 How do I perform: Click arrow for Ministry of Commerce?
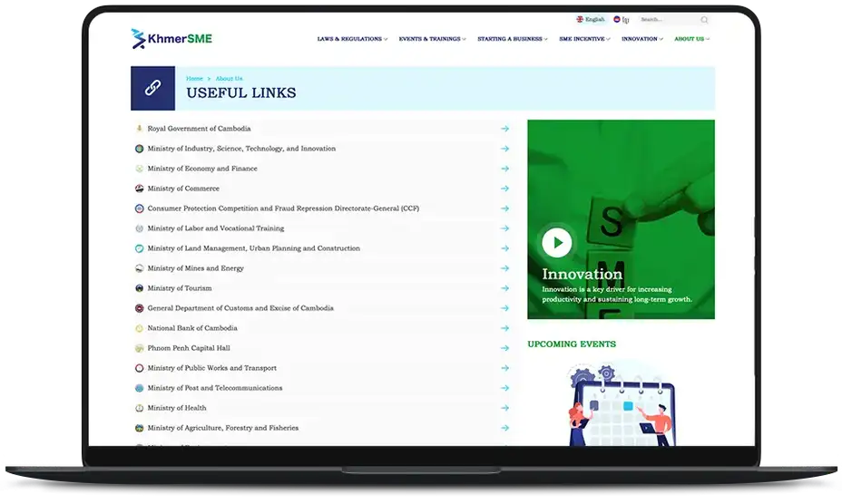pyautogui.click(x=504, y=189)
